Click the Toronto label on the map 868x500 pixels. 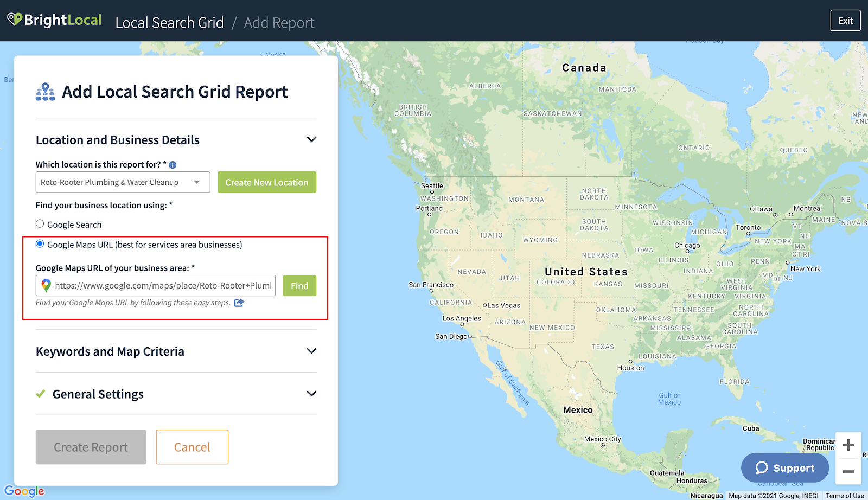click(x=748, y=228)
